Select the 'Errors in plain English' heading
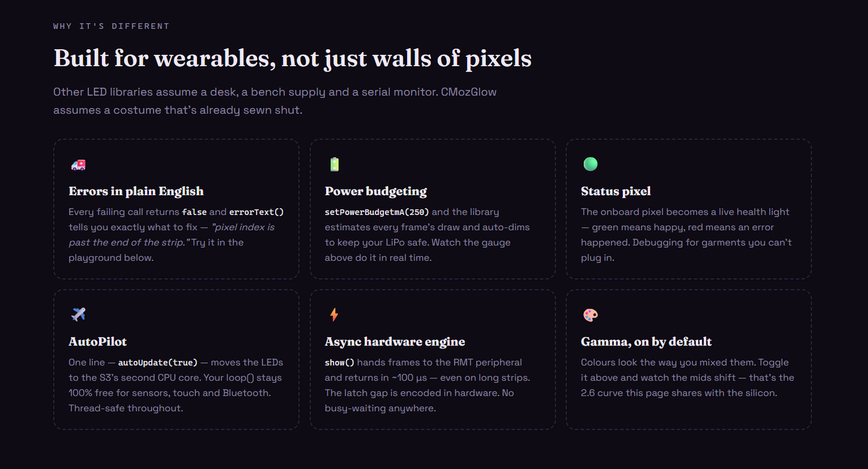This screenshot has width=868, height=469. [136, 191]
